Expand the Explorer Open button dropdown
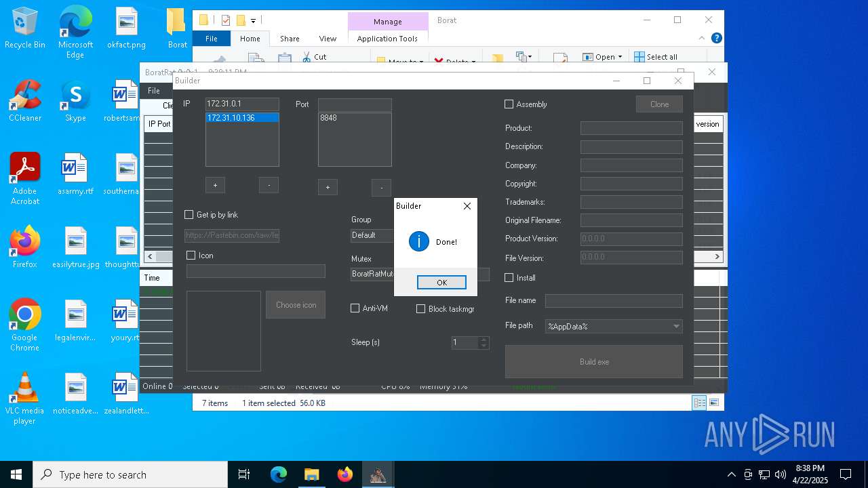868x488 pixels. (620, 57)
